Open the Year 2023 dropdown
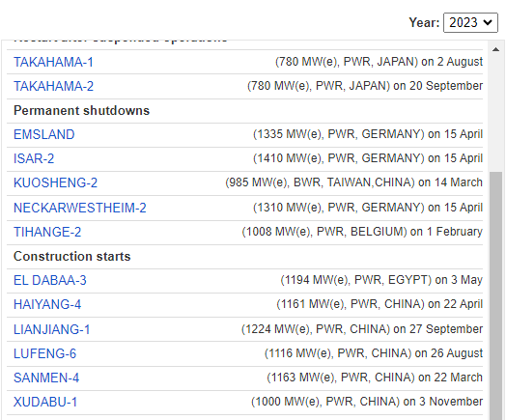The width and height of the screenshot is (506, 420). pos(470,22)
